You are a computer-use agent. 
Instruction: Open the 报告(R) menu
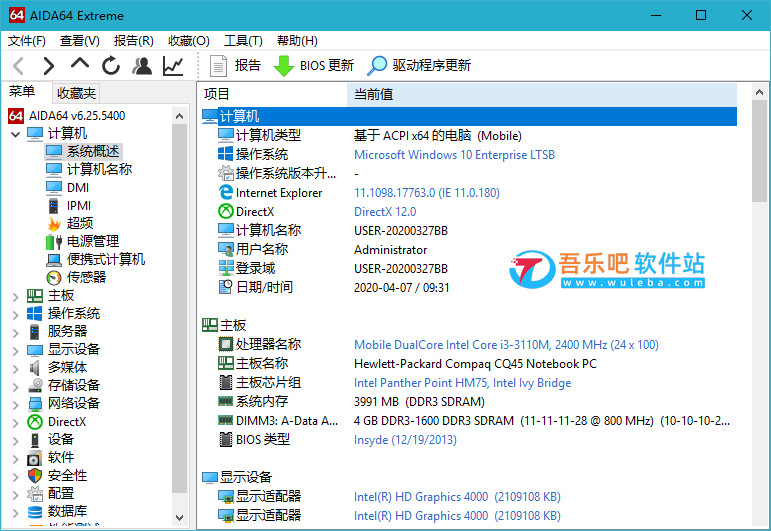[x=134, y=41]
